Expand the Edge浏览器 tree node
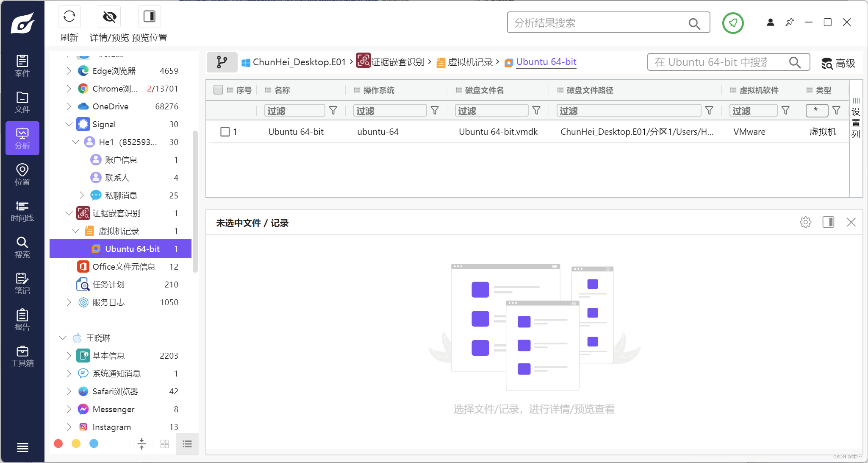The image size is (868, 463). pyautogui.click(x=69, y=71)
